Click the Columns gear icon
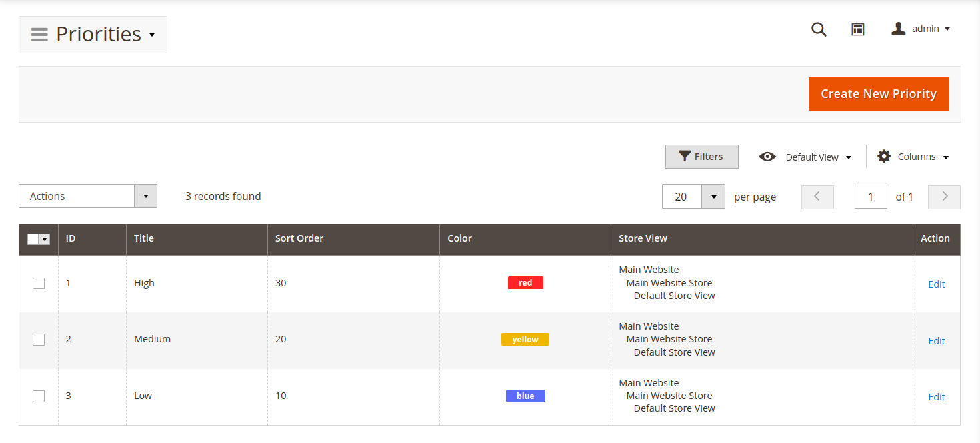 click(884, 157)
